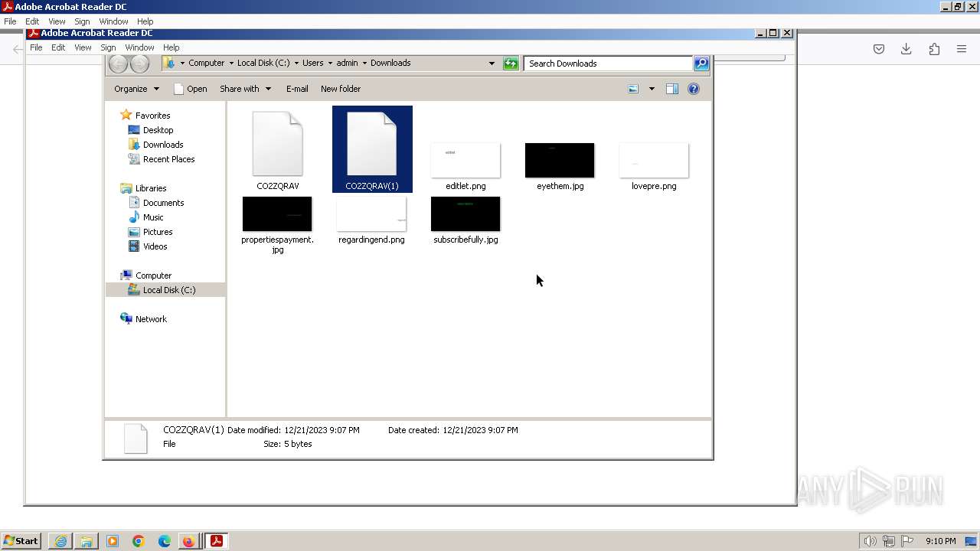The image size is (980, 551).
Task: Select Network in navigation pane
Action: coord(151,319)
